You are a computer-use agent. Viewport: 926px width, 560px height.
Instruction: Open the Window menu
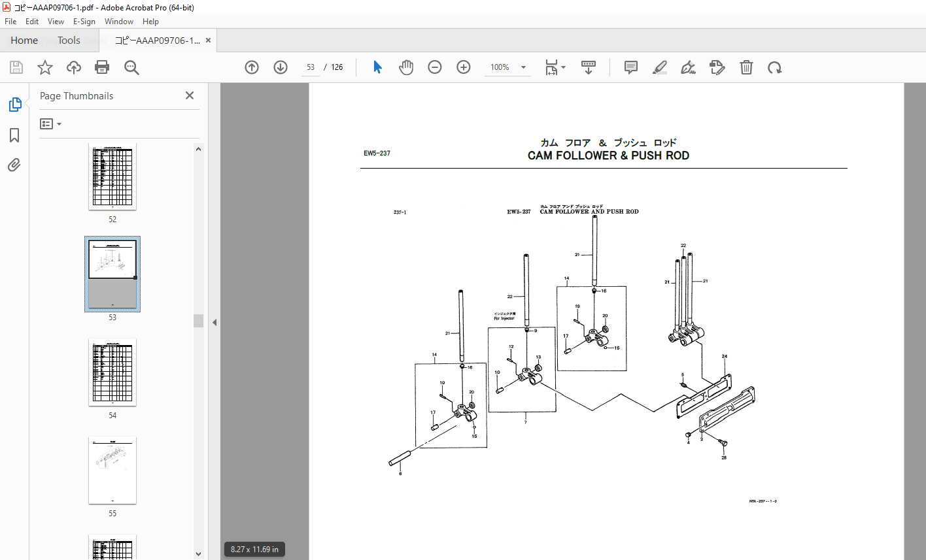(x=119, y=22)
